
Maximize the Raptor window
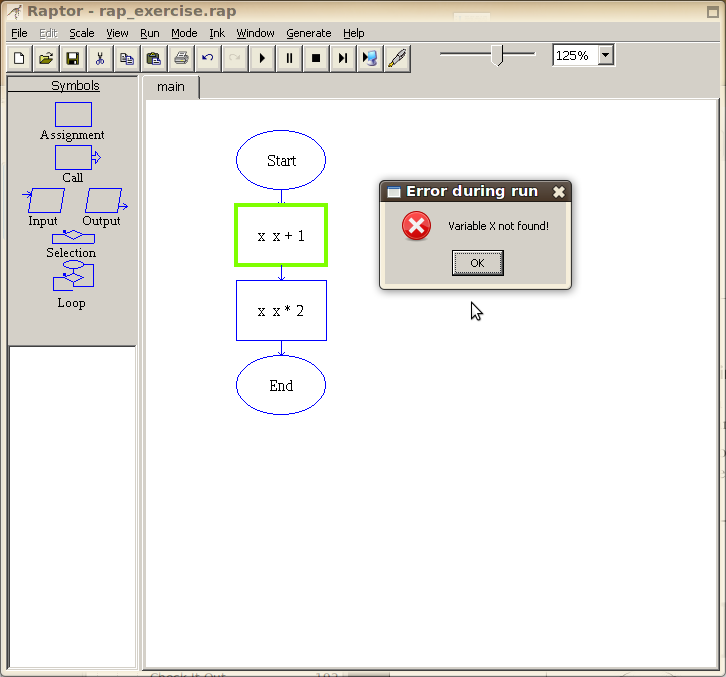pos(713,12)
